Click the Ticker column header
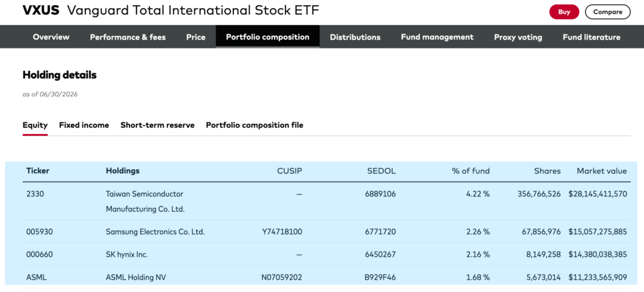 38,171
